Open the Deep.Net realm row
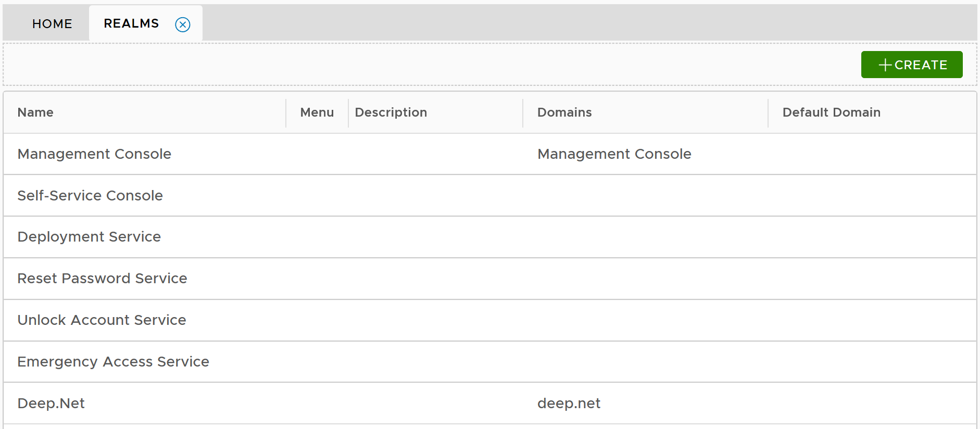The image size is (980, 429). 51,403
